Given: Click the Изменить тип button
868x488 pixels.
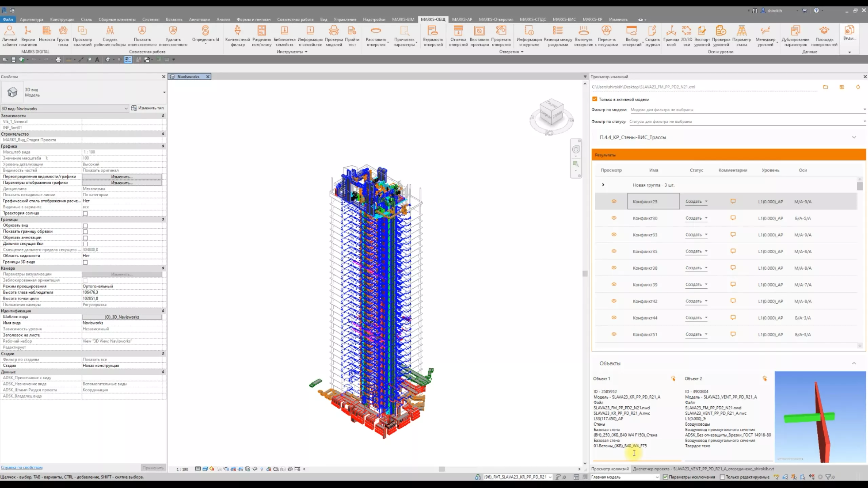Looking at the screenshot, I should point(147,108).
